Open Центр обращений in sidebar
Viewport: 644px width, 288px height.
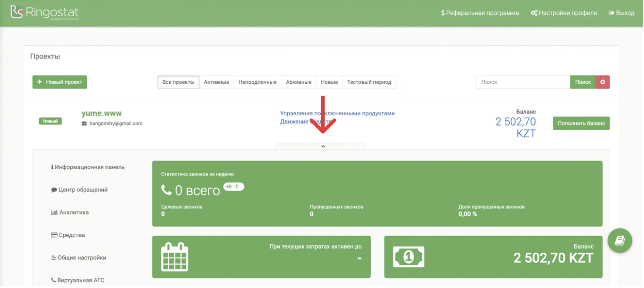point(79,190)
